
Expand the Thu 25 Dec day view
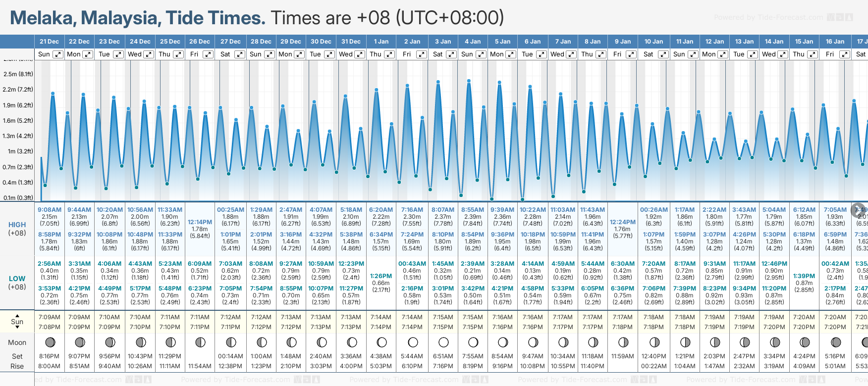click(178, 54)
